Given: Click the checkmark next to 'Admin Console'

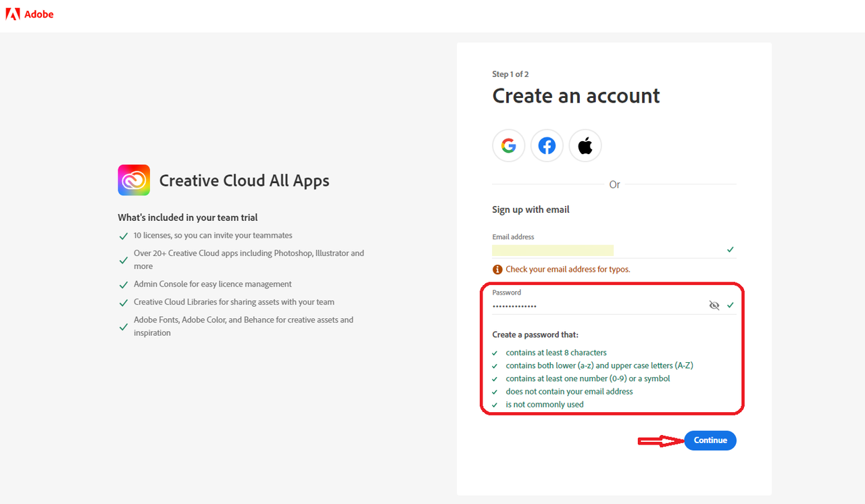Looking at the screenshot, I should click(x=123, y=285).
